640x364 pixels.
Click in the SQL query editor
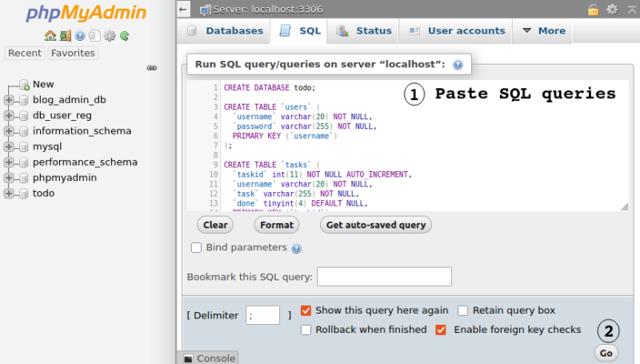click(x=407, y=146)
